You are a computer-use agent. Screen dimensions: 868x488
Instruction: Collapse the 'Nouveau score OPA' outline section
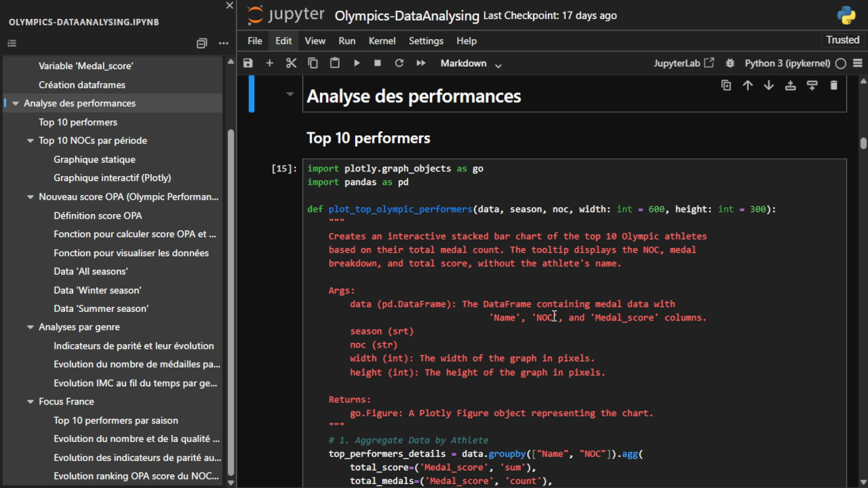(30, 197)
